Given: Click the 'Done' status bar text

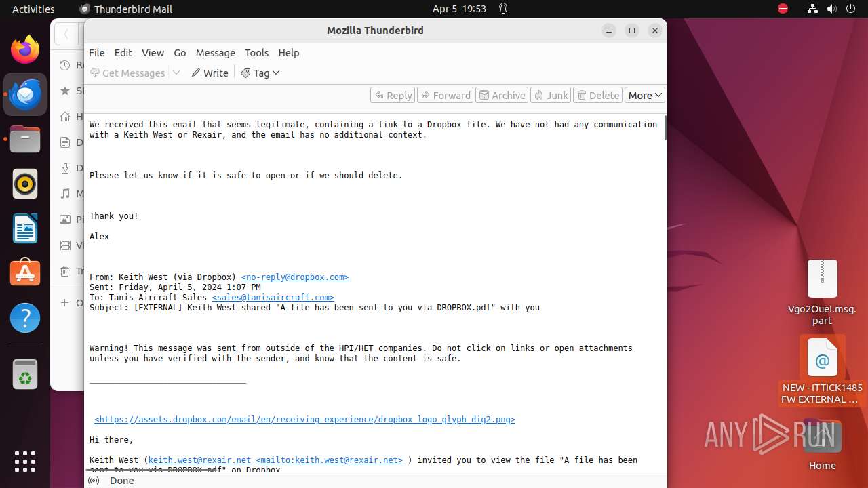Looking at the screenshot, I should coord(122,481).
